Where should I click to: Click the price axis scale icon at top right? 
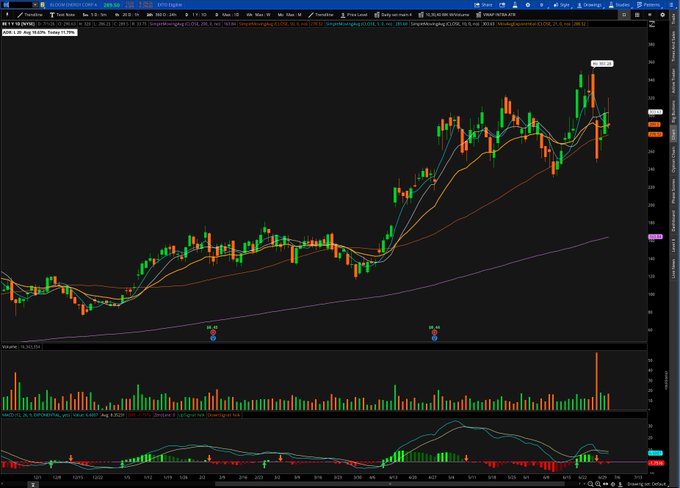pyautogui.click(x=652, y=24)
